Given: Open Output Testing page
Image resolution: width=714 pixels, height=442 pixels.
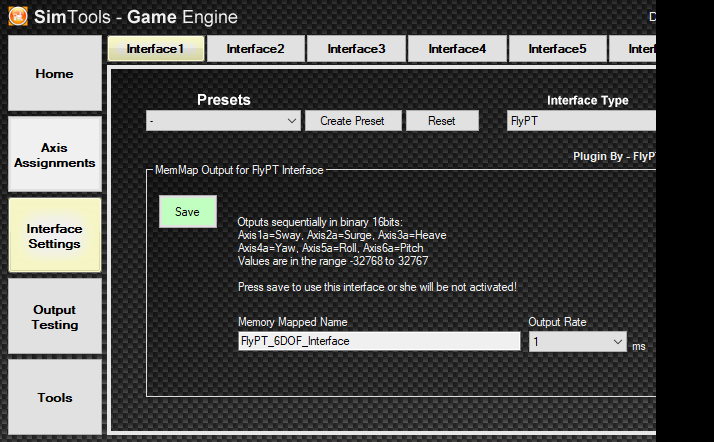Looking at the screenshot, I should pos(55,317).
